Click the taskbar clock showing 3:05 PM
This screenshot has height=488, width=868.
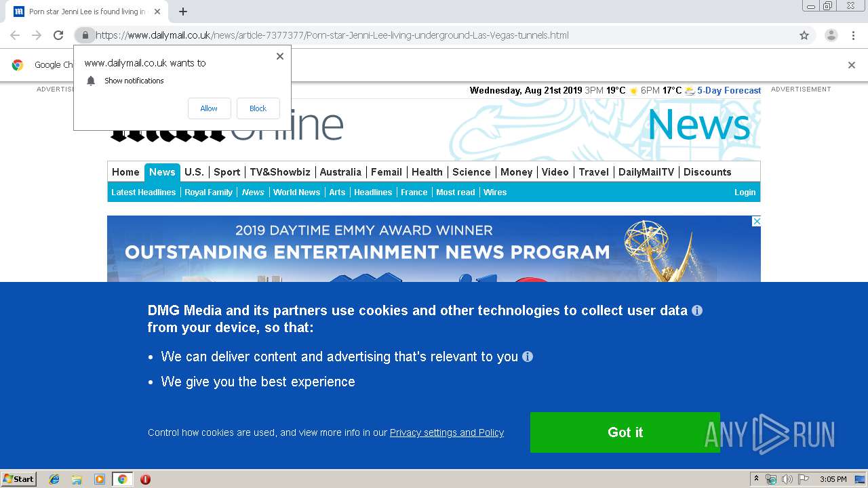[833, 479]
